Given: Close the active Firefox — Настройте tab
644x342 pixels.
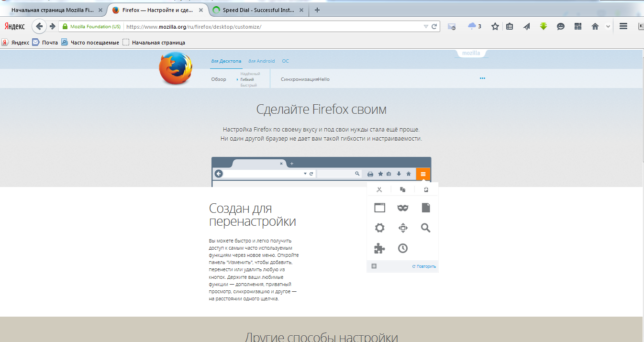Looking at the screenshot, I should point(201,10).
